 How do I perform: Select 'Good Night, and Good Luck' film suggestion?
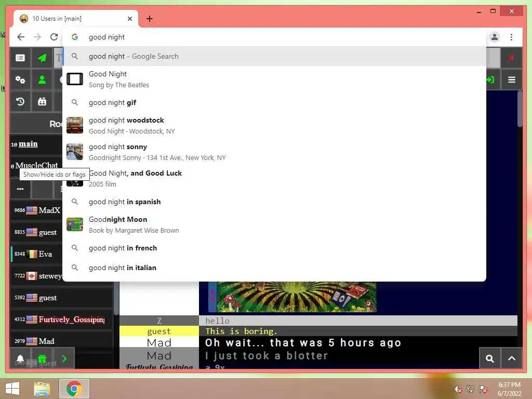coord(274,178)
